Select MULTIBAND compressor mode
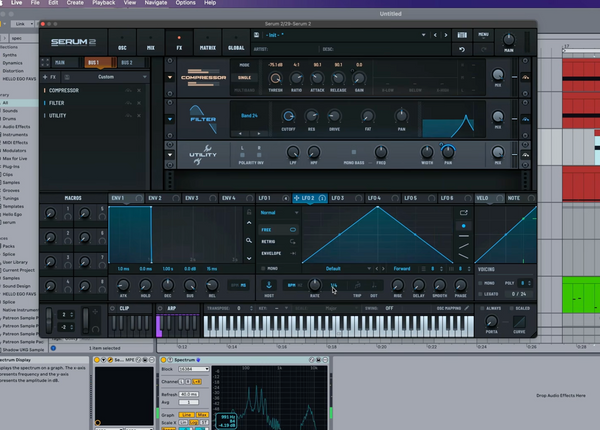This screenshot has width=600, height=430. click(x=244, y=90)
